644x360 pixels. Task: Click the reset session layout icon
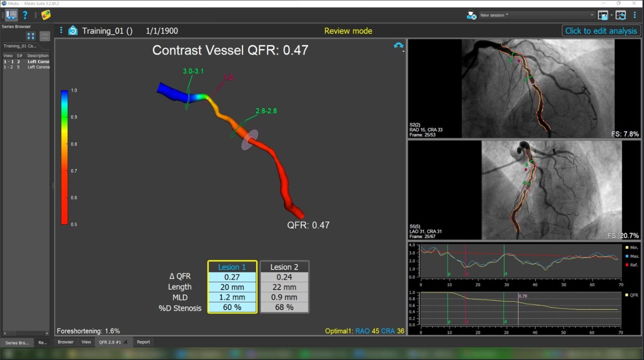(x=621, y=15)
